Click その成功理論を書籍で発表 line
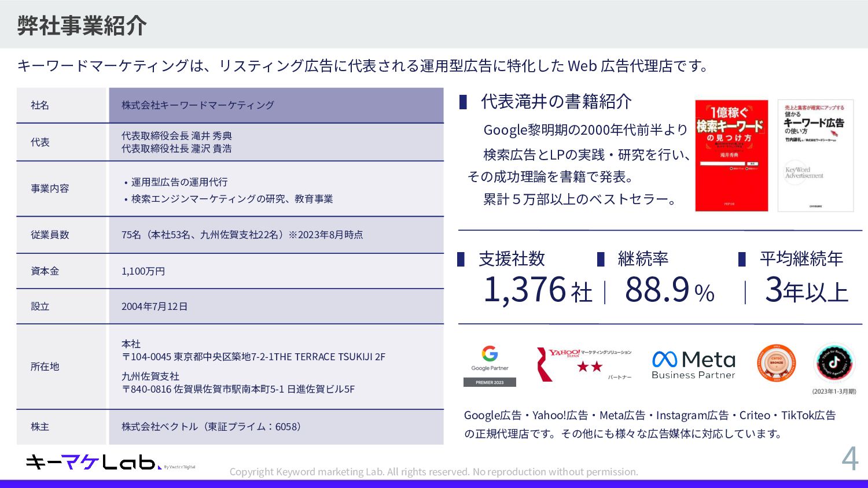 tap(550, 177)
